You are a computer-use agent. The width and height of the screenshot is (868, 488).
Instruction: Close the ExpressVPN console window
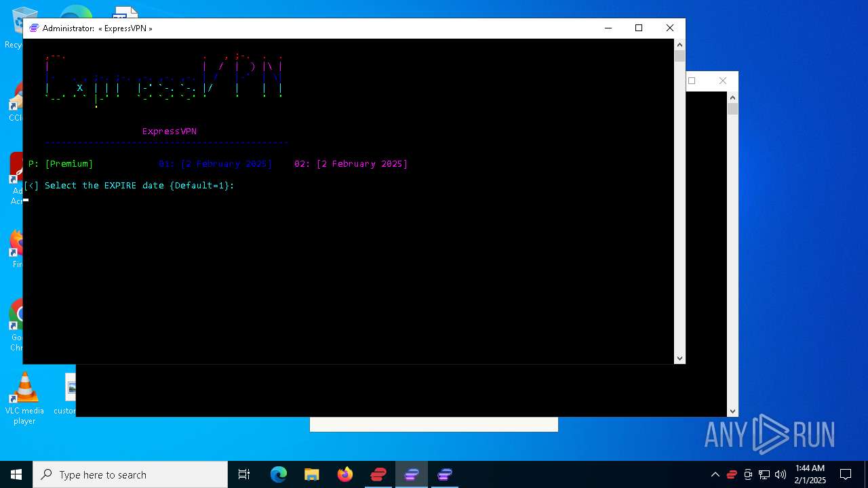point(670,28)
